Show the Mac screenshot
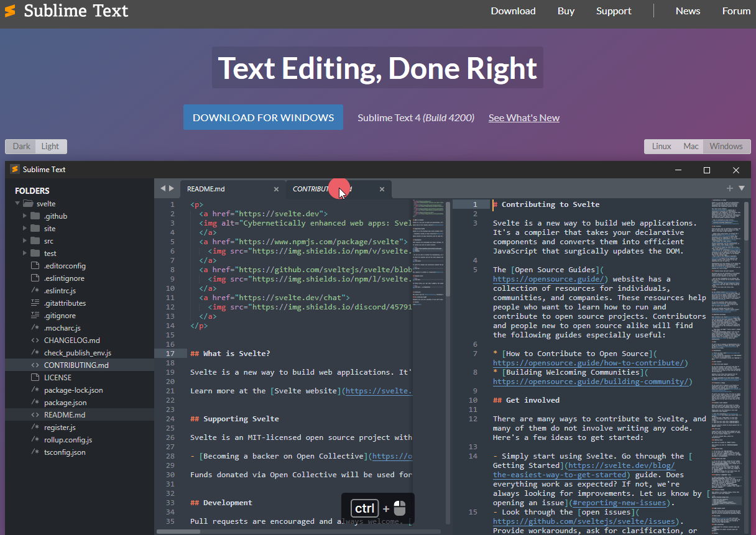Image resolution: width=756 pixels, height=535 pixels. click(691, 147)
